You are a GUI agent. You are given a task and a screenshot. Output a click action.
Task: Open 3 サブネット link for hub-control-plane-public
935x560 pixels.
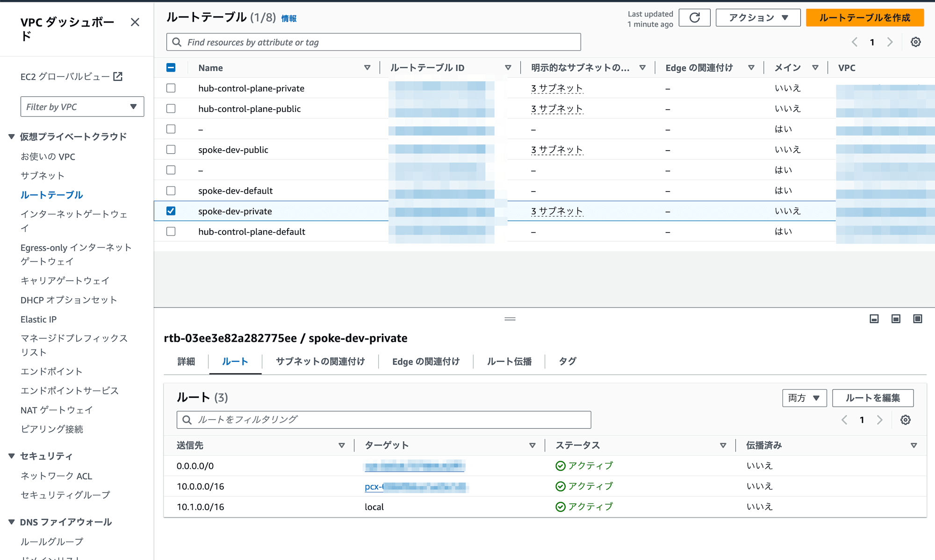click(557, 109)
